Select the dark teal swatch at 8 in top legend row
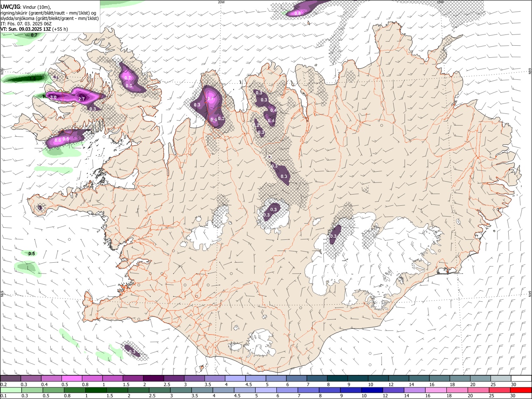The width and height of the screenshot is (532, 399). pos(337,379)
